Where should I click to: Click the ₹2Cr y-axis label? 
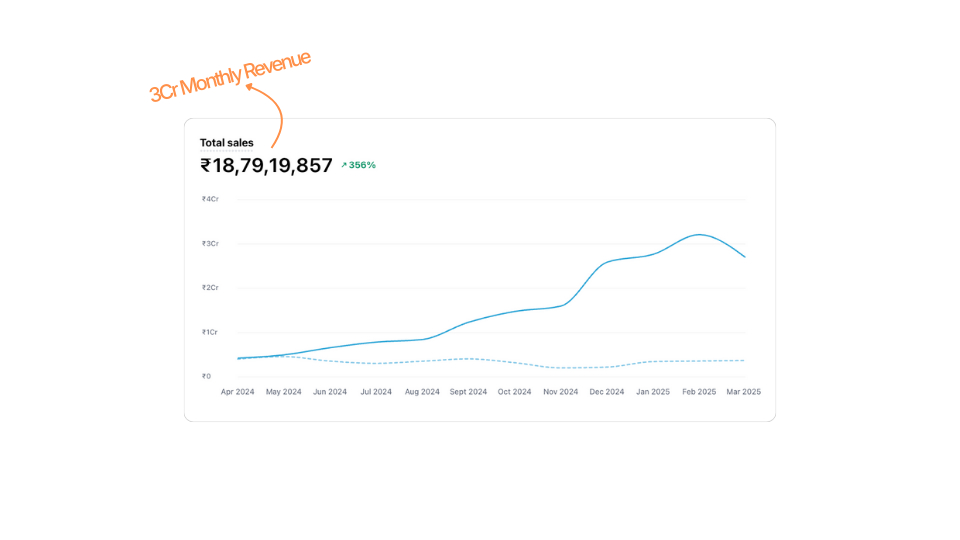pos(210,288)
